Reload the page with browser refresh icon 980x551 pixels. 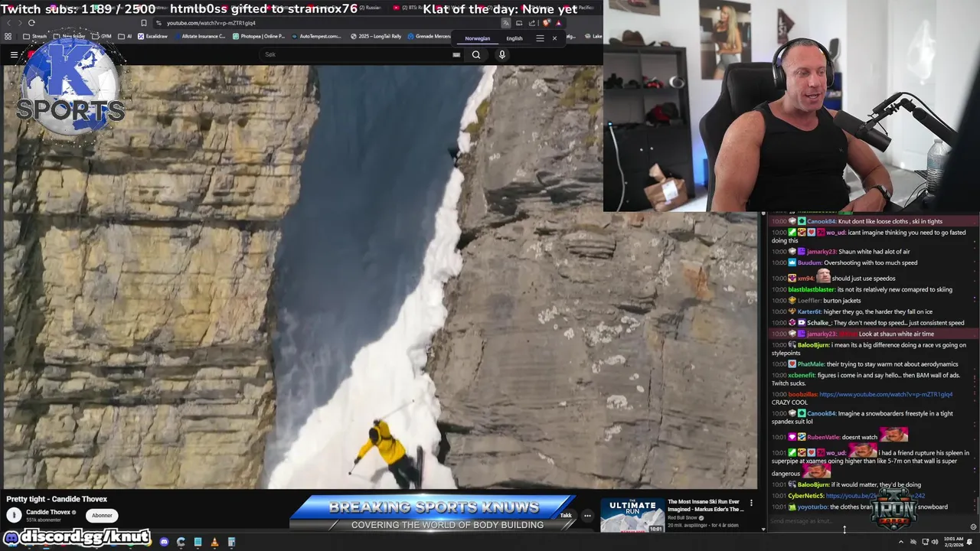pyautogui.click(x=31, y=23)
